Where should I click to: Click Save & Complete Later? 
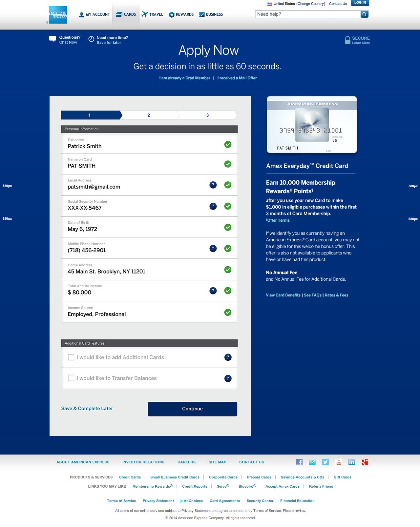[87, 409]
